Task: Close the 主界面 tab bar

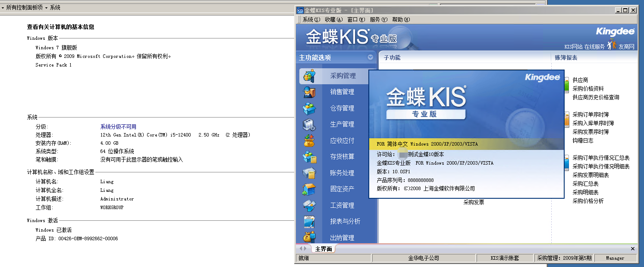Action: pyautogui.click(x=633, y=249)
